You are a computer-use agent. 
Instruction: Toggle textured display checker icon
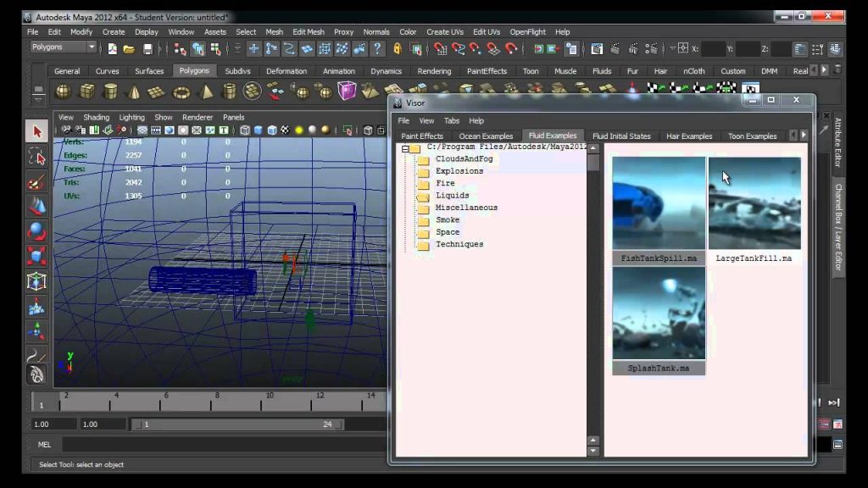coord(285,130)
